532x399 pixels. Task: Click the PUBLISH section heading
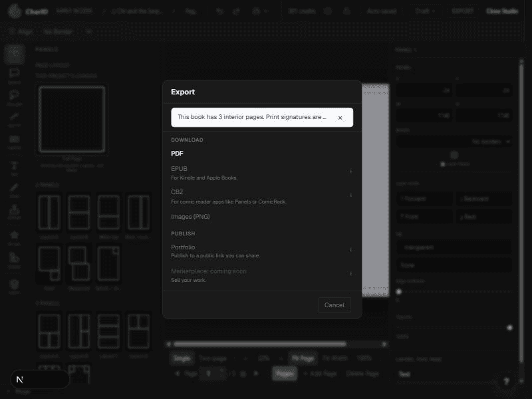(183, 233)
